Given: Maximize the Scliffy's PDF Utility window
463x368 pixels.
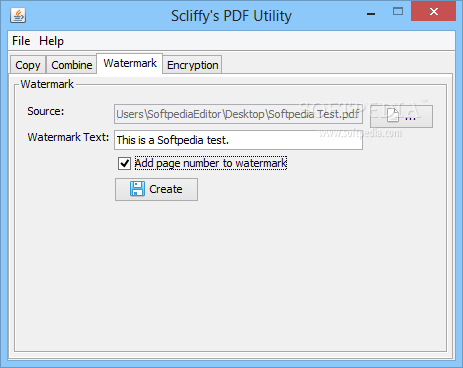Looking at the screenshot, I should [x=398, y=12].
